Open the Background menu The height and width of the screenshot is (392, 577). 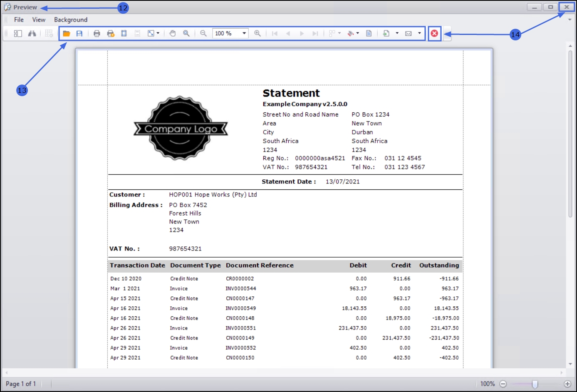coord(71,20)
